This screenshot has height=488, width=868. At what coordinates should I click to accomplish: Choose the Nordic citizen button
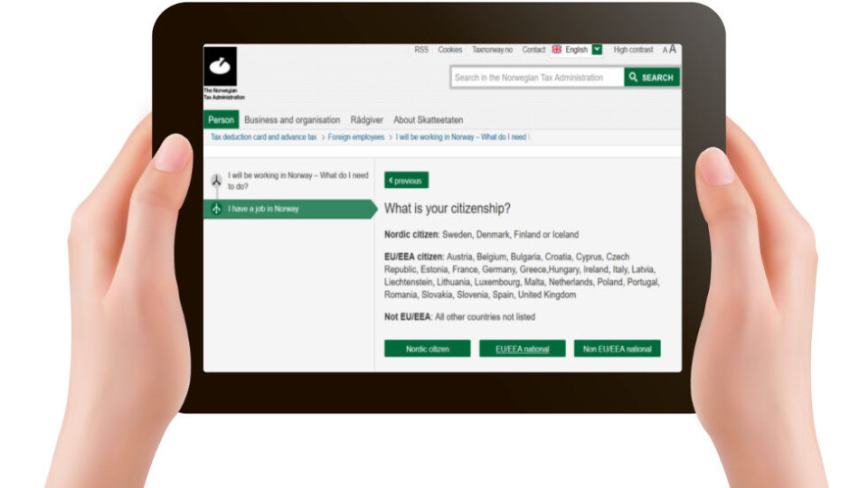pyautogui.click(x=428, y=349)
